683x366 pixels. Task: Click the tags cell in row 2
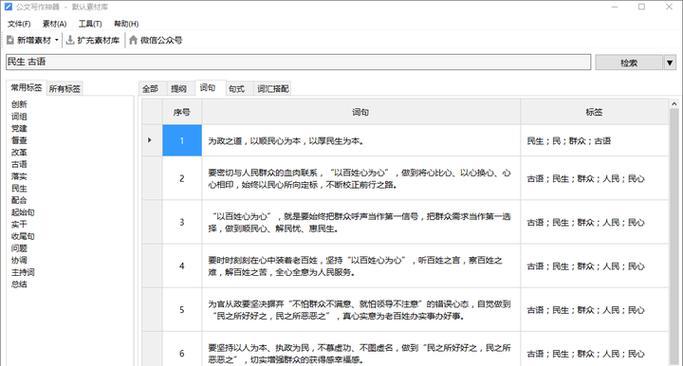595,178
